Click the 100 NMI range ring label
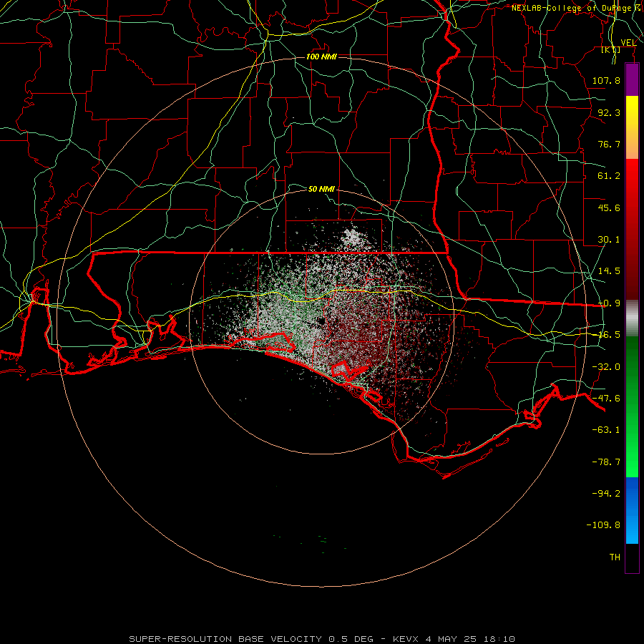The height and width of the screenshot is (644, 644). coord(321,57)
